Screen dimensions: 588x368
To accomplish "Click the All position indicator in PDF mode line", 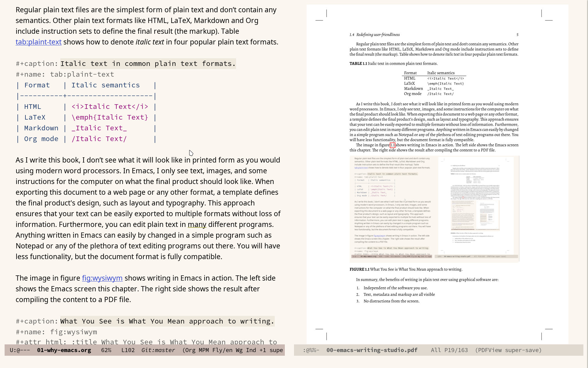I will [436, 350].
